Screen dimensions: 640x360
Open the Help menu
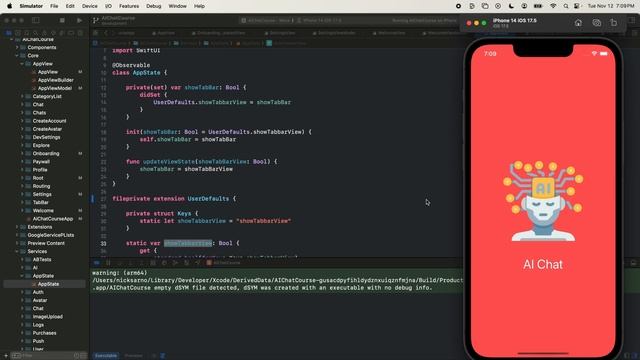[199, 6]
